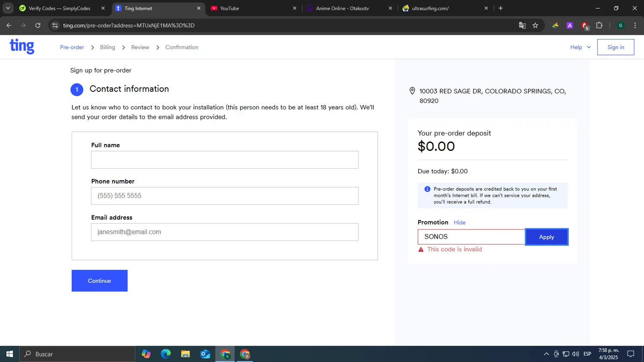This screenshot has width=644, height=362.
Task: Click the translate page icon
Action: [522, 25]
